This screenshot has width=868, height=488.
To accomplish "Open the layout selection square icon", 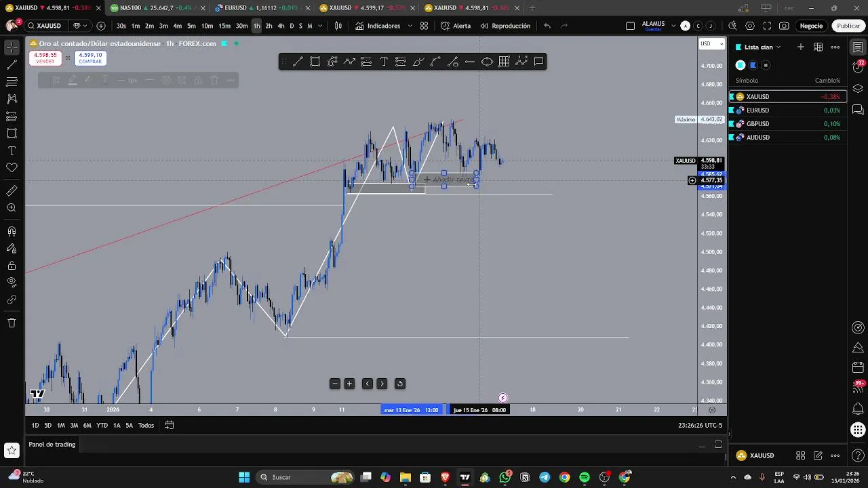I will (x=630, y=26).
